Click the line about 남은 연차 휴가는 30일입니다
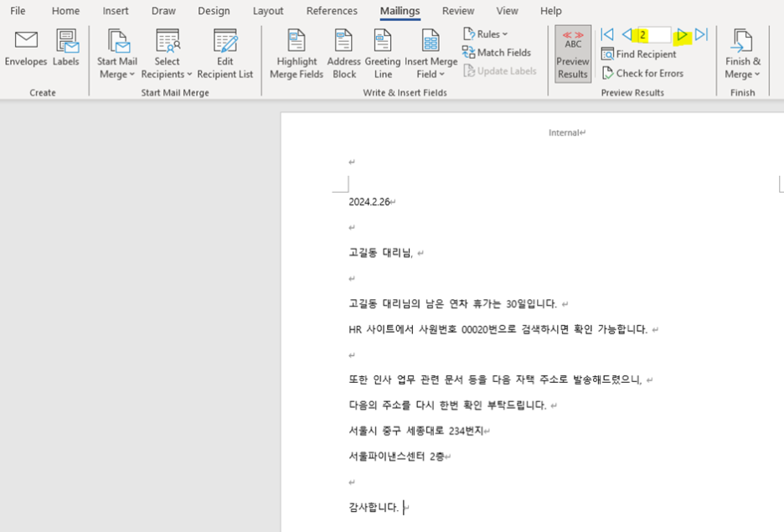 coord(452,304)
